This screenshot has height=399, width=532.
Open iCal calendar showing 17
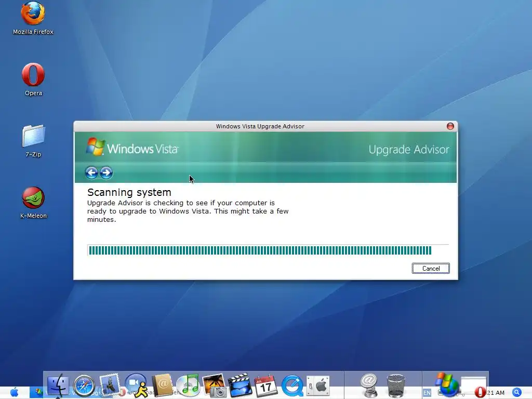pos(265,385)
